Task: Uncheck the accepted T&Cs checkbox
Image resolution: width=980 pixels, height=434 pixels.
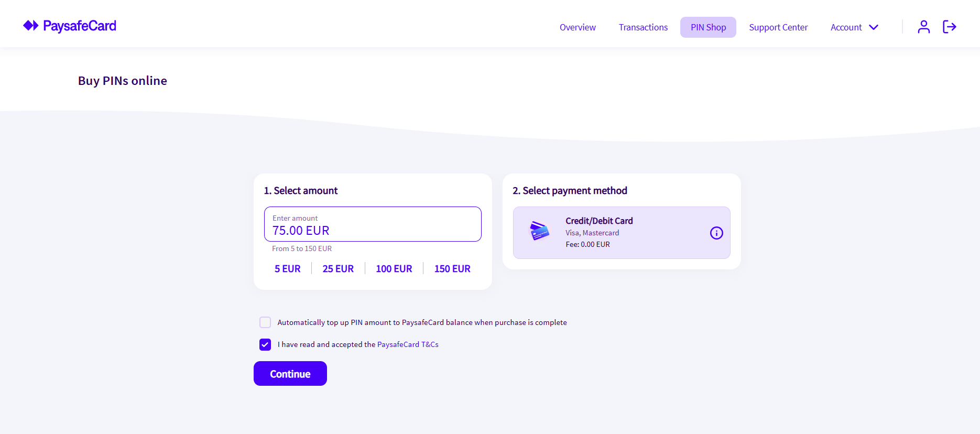Action: 265,344
